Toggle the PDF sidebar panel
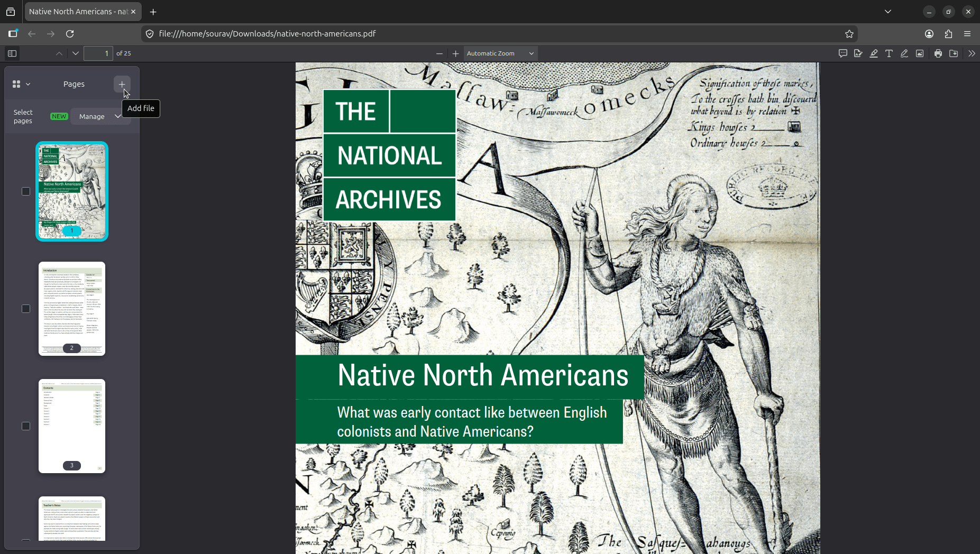The height and width of the screenshot is (554, 980). click(12, 53)
